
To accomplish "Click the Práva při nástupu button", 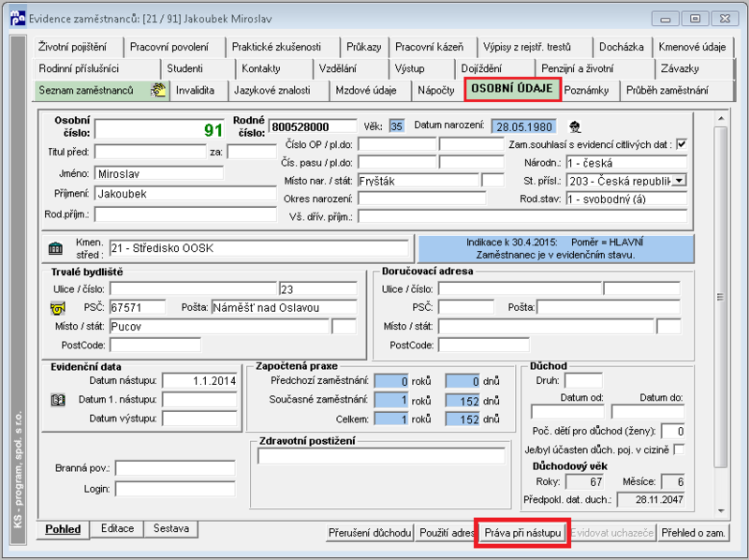I will pos(522,533).
